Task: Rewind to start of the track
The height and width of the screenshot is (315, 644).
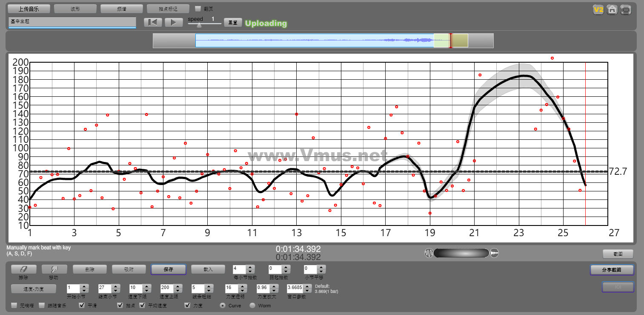Action: point(153,23)
